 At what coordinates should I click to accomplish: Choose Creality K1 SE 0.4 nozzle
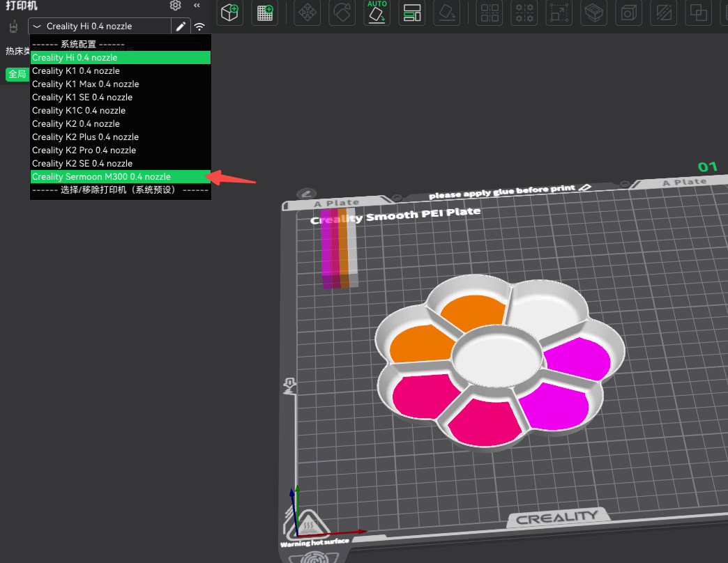click(120, 98)
